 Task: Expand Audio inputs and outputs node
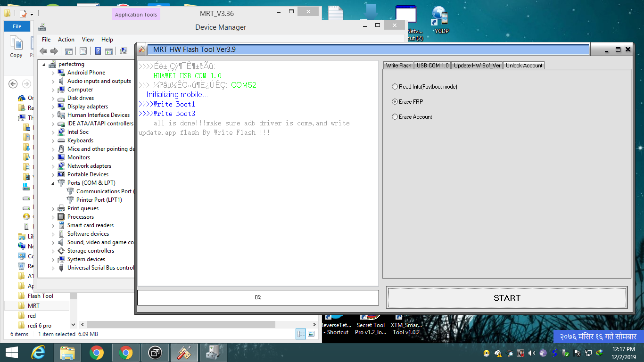click(53, 82)
